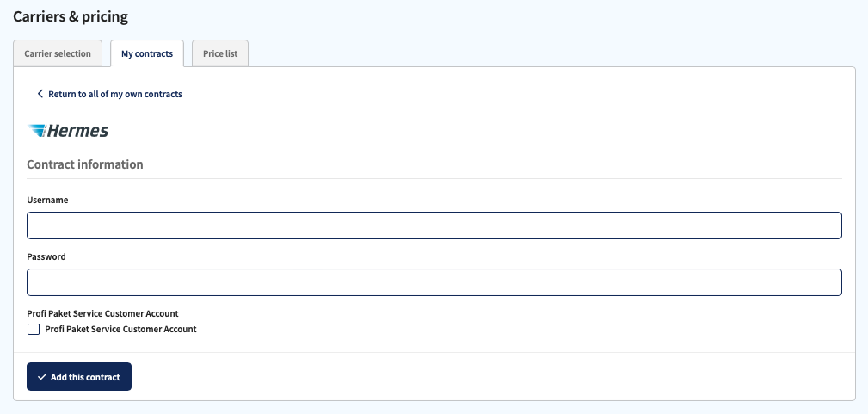Click checkmark icon inside Add this contract
The width and height of the screenshot is (868, 414).
coord(42,377)
